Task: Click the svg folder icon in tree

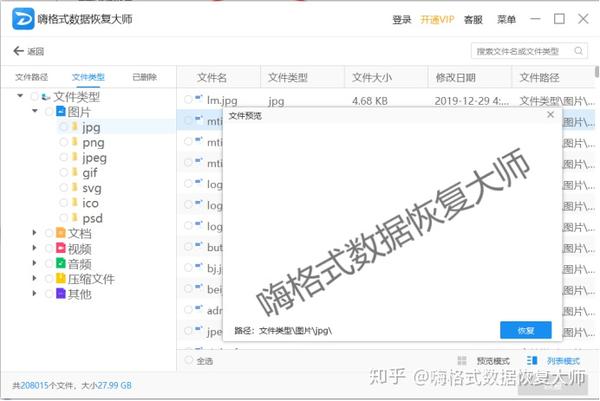Action: point(75,187)
